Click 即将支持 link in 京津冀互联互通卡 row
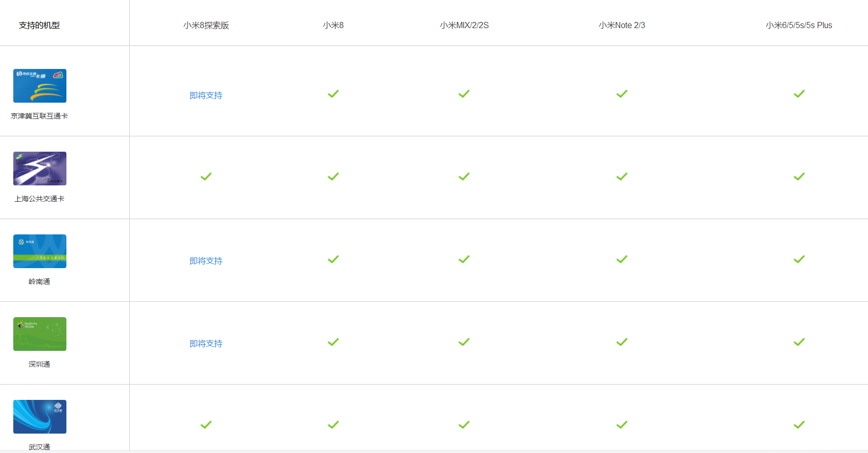This screenshot has width=868, height=453. coord(206,96)
